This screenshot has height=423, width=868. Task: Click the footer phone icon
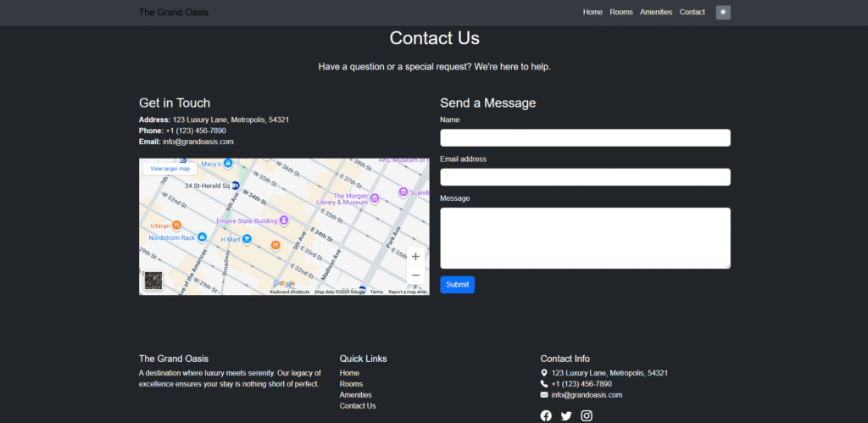click(544, 384)
